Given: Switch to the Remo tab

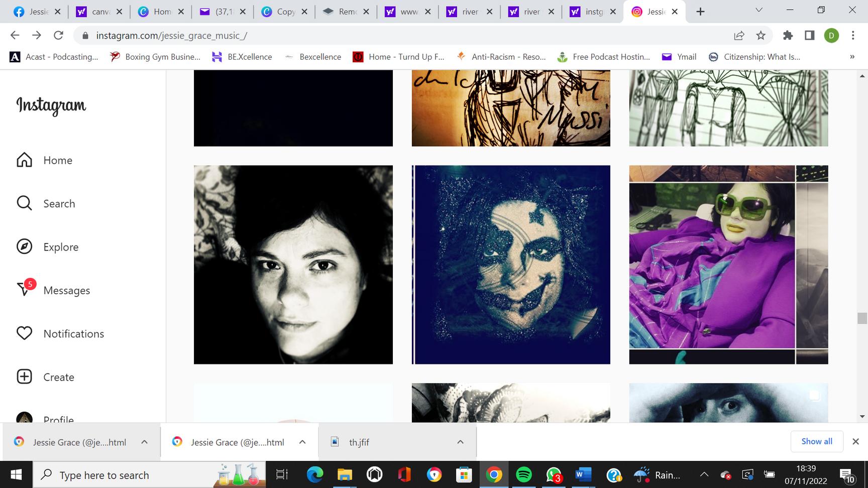Looking at the screenshot, I should click(x=346, y=12).
